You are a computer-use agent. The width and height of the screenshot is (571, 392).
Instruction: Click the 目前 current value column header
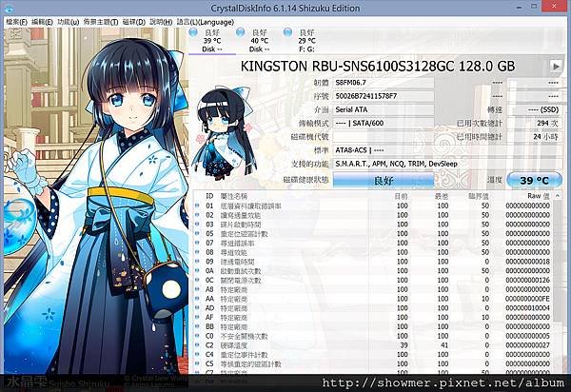point(401,196)
